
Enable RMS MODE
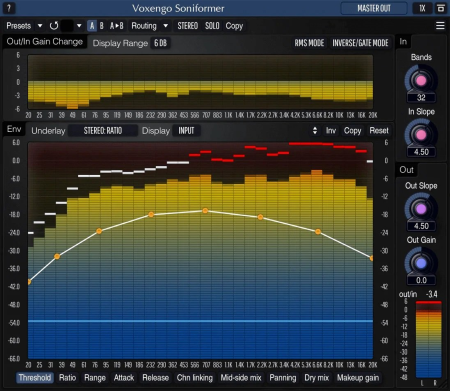[309, 43]
